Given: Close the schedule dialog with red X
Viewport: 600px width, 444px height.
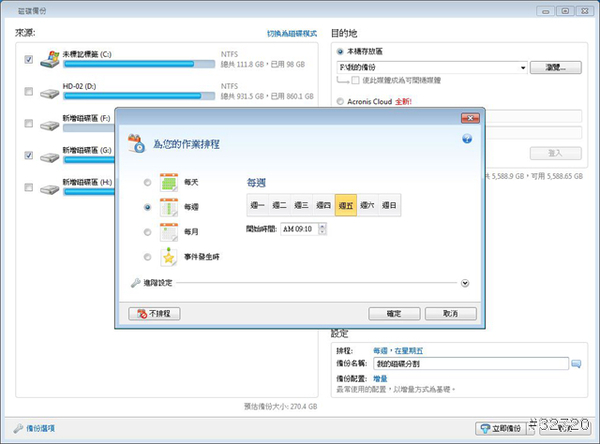Looking at the screenshot, I should [470, 118].
